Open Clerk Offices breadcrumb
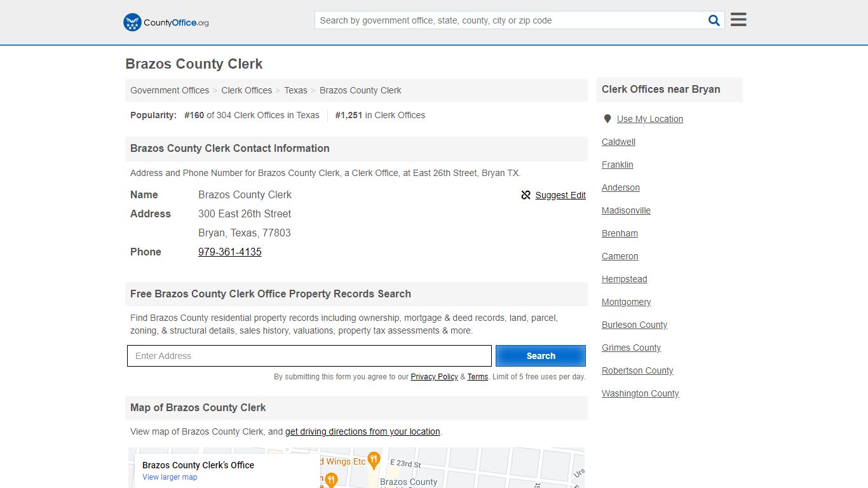 pos(247,90)
